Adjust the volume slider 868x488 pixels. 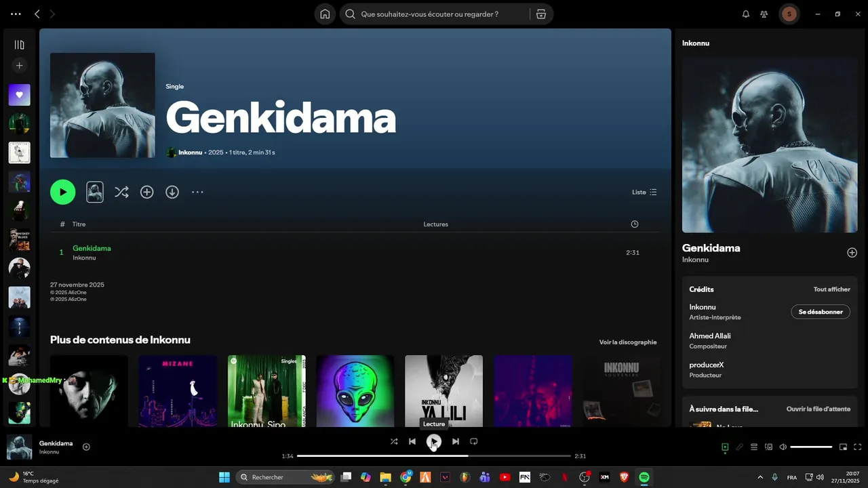click(x=811, y=447)
